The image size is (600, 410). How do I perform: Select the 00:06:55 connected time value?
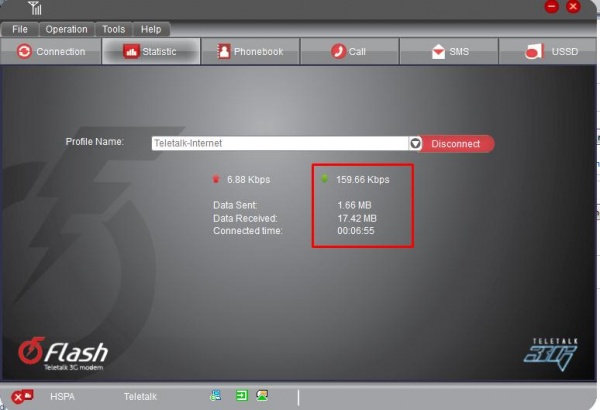click(356, 231)
